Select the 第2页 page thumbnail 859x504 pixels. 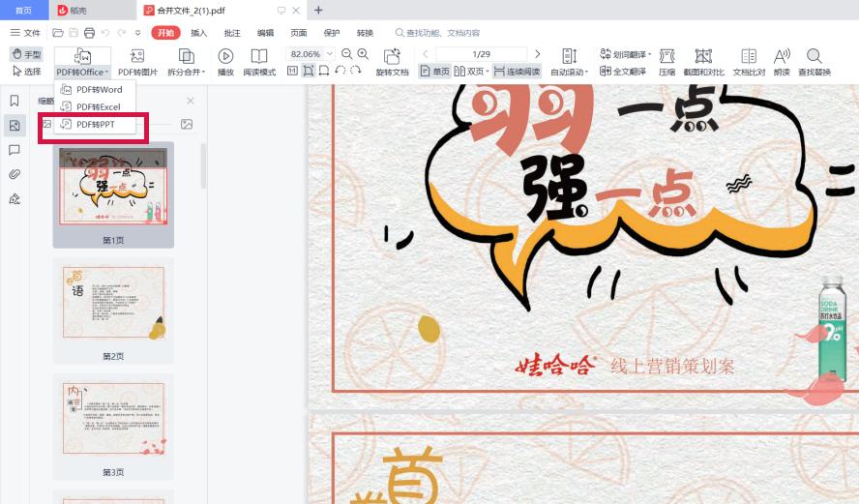pos(113,311)
